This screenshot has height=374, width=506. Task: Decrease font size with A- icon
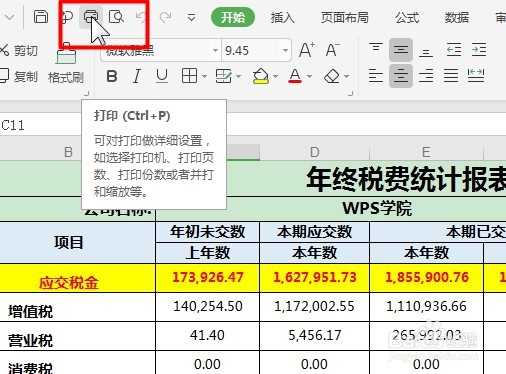point(332,50)
